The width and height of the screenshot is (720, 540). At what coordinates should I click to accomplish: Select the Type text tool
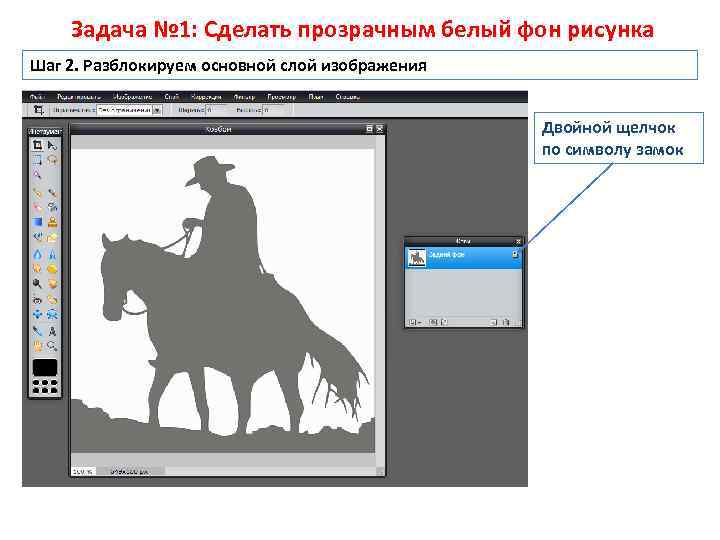[x=52, y=331]
